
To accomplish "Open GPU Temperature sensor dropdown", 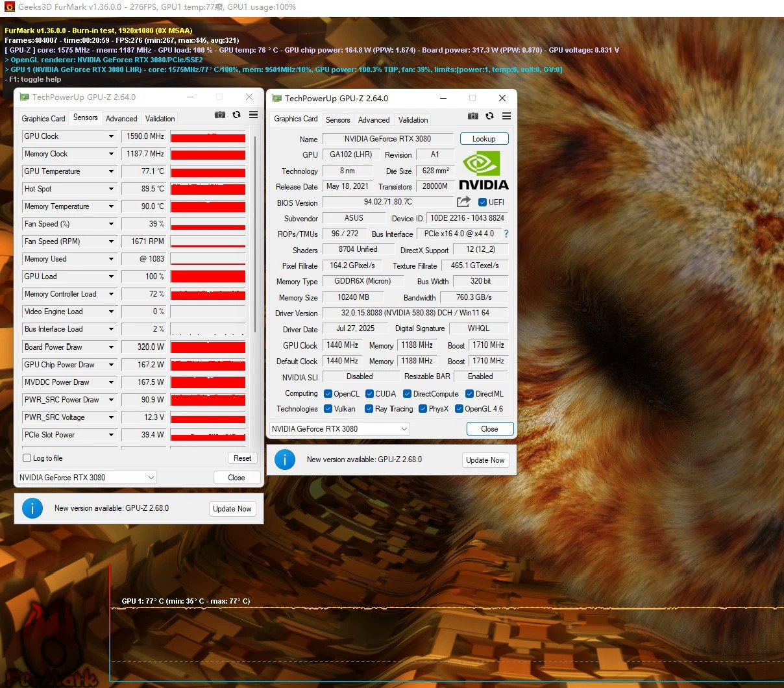I will (x=111, y=171).
